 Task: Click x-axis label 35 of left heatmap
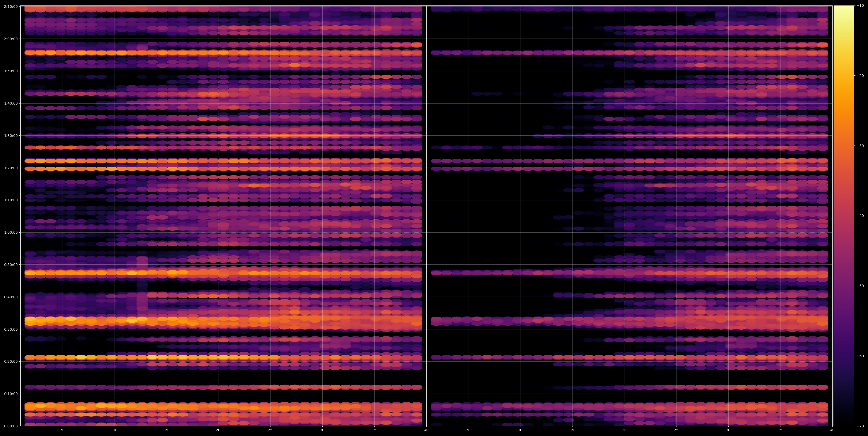point(374,430)
